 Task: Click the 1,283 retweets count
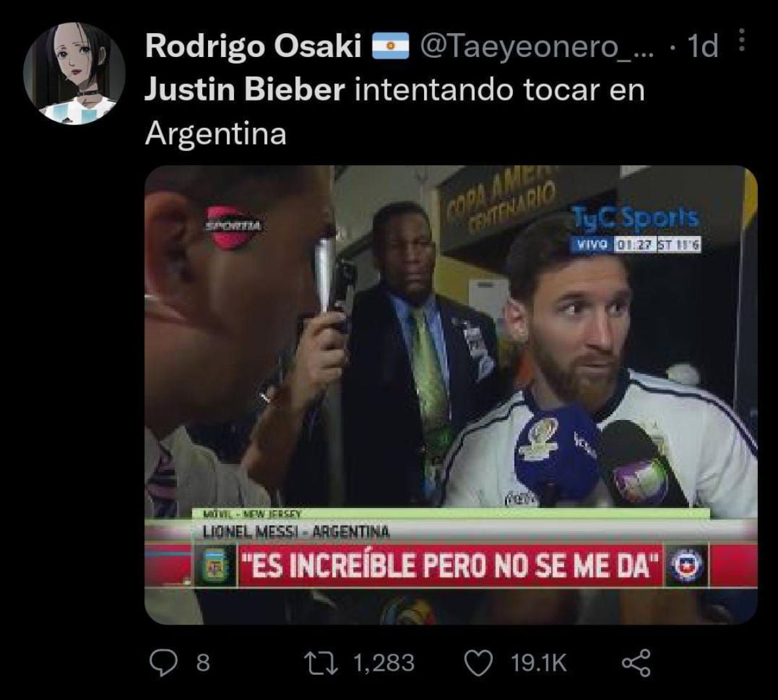click(x=383, y=662)
